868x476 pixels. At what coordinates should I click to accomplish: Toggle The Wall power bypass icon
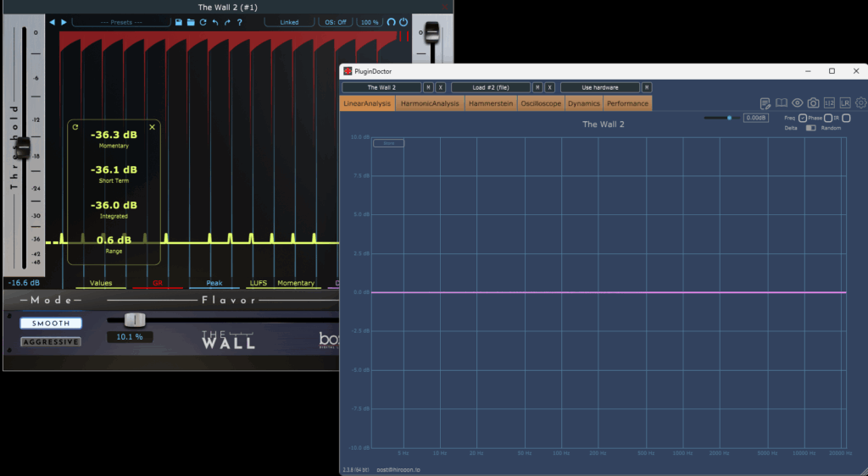pos(403,22)
